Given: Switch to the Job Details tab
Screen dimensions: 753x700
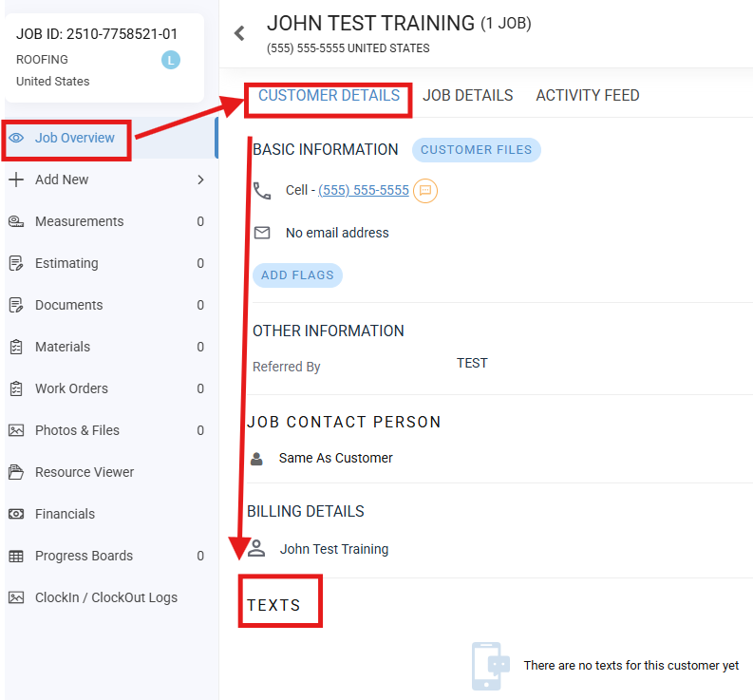Looking at the screenshot, I should tap(468, 96).
